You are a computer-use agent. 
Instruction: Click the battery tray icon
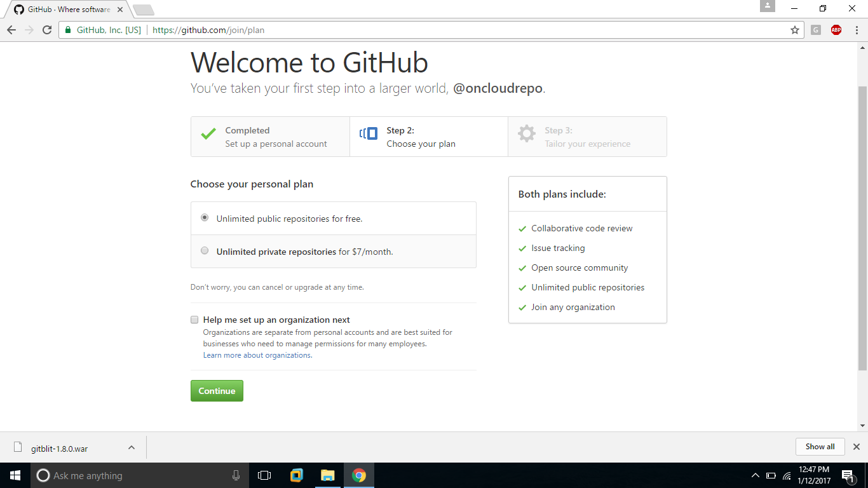click(771, 475)
